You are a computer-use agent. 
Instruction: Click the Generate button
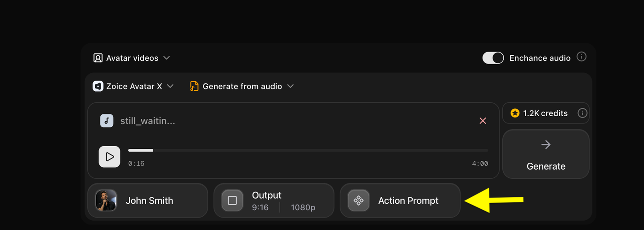pos(546,154)
